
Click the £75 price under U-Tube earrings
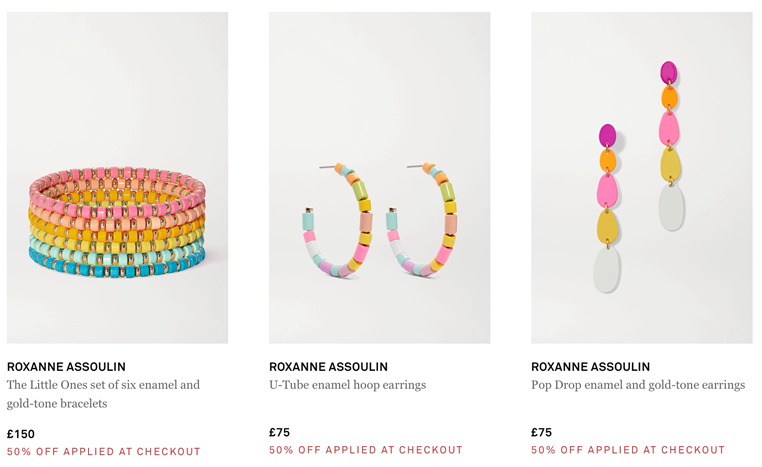[279, 432]
